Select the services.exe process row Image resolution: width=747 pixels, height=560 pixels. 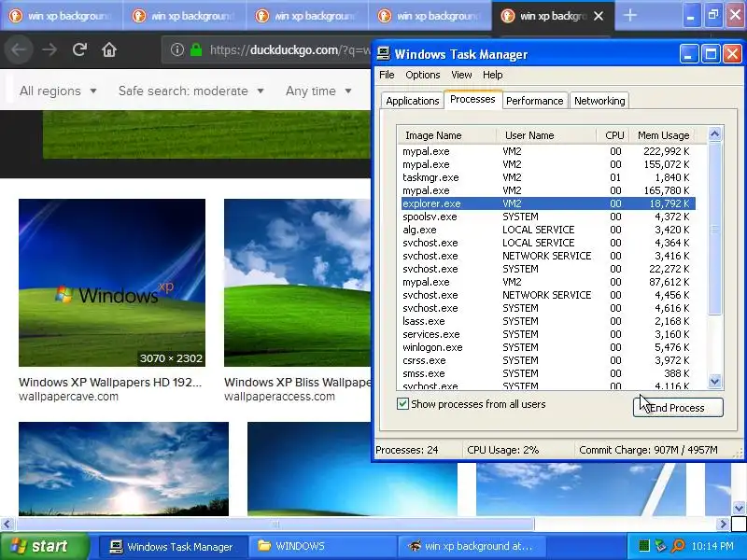click(547, 334)
